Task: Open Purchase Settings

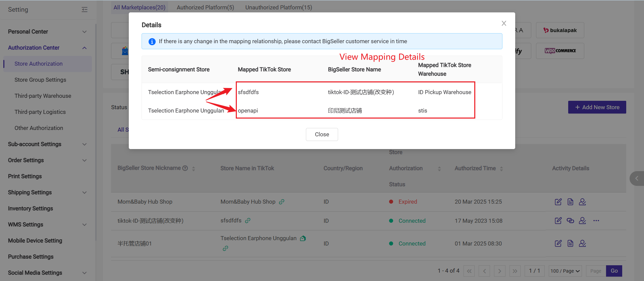Action: [x=31, y=257]
